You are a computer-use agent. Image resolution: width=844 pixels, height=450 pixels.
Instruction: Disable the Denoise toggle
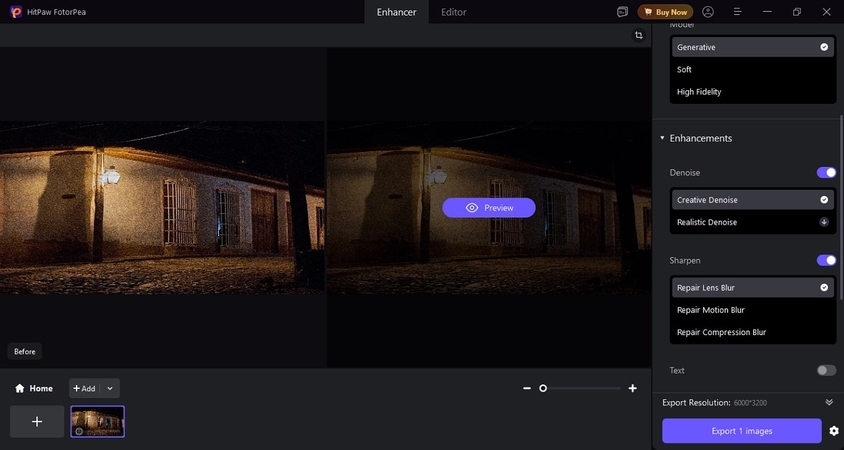pos(826,173)
